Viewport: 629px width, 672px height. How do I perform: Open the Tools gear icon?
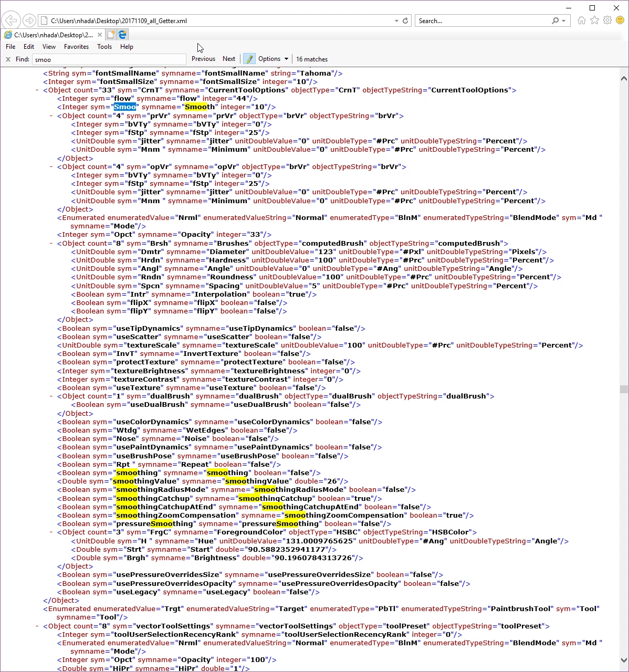tap(607, 20)
